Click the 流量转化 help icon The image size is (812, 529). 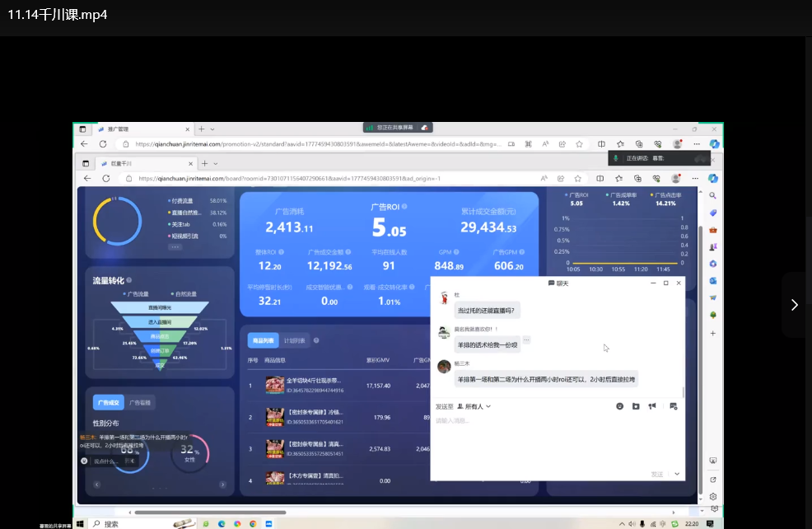pyautogui.click(x=129, y=280)
